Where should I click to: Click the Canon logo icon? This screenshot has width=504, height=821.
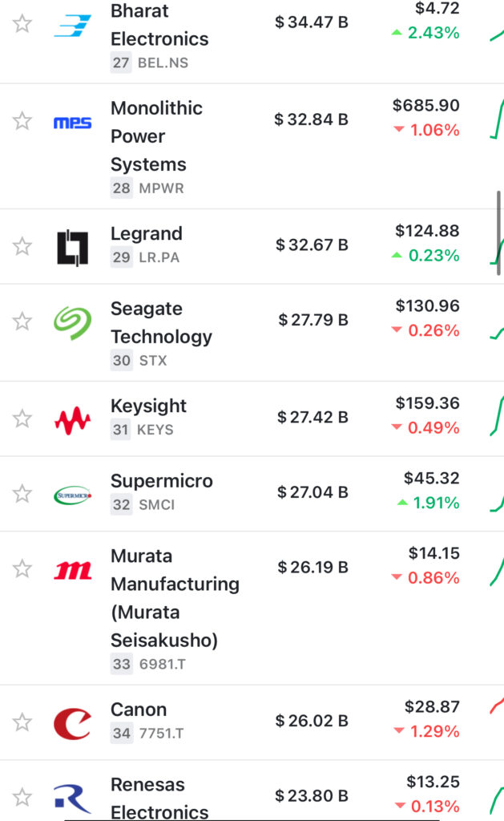coord(72,723)
